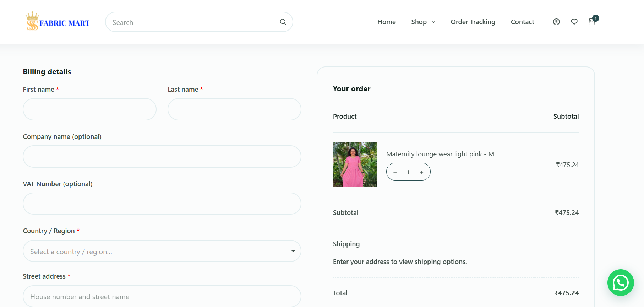644x307 pixels.
Task: Click the Street address input field
Action: click(162, 297)
